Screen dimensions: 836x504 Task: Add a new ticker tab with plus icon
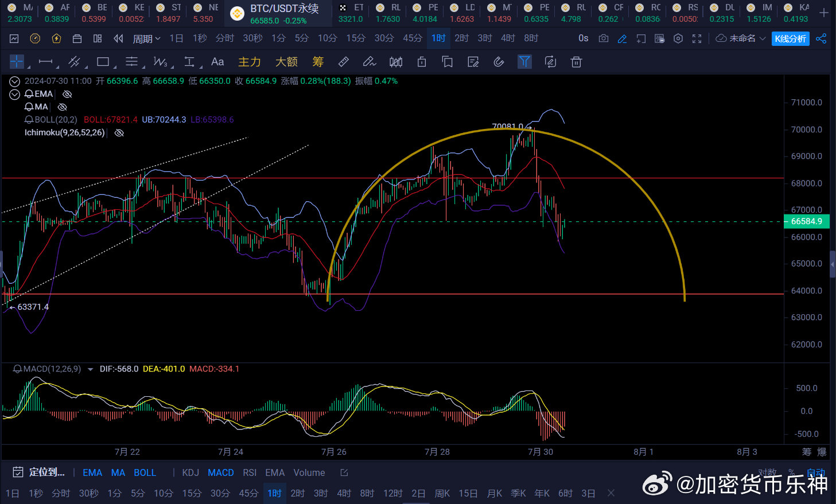824,13
